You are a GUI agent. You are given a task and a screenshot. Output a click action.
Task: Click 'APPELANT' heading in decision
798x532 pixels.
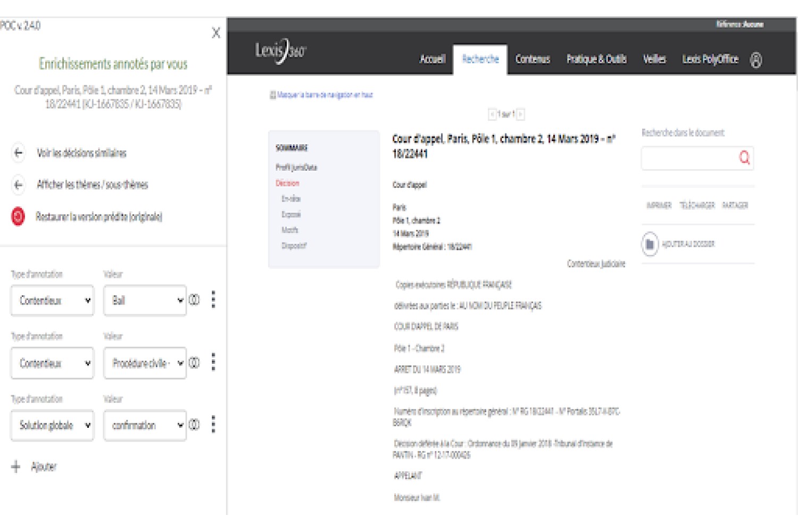408,476
